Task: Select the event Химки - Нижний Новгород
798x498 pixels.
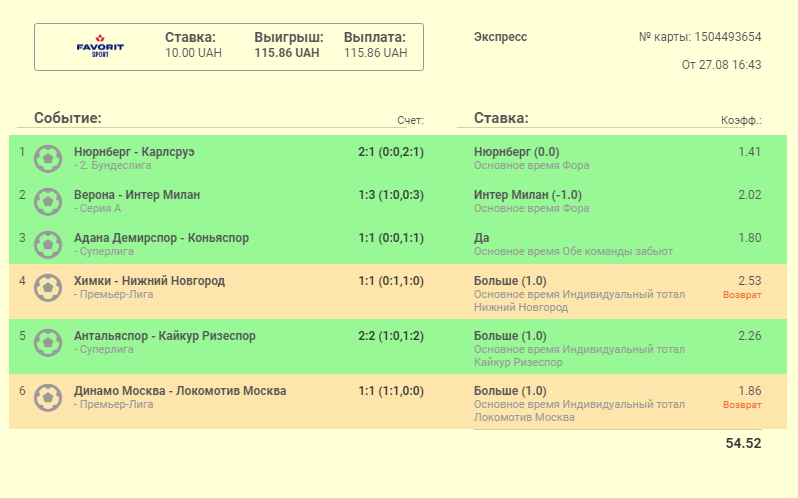Action: (149, 281)
